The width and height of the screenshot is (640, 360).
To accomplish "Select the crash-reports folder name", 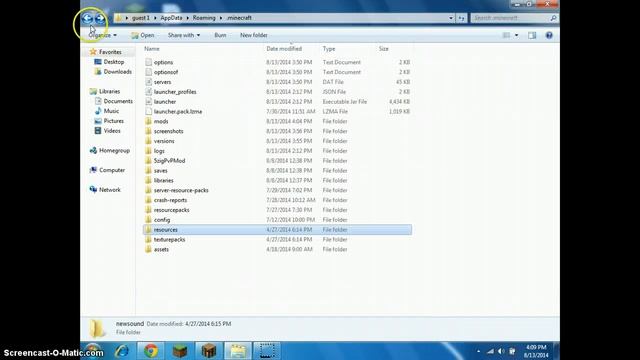I will tap(170, 200).
